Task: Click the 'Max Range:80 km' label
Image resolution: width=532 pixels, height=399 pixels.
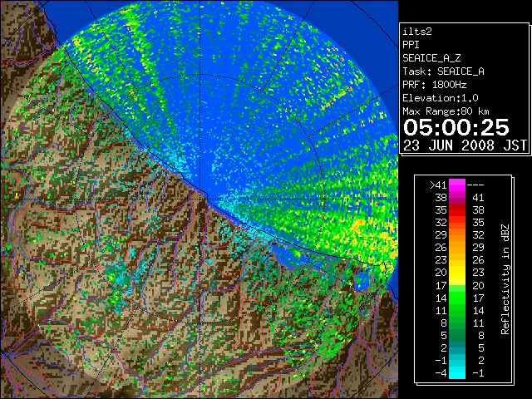Action: tap(446, 111)
